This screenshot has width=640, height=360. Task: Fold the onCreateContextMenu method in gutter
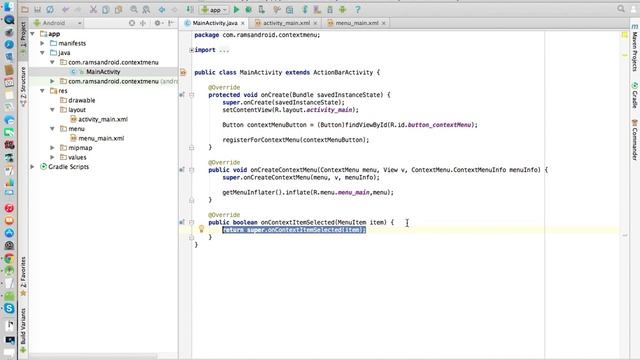point(191,170)
